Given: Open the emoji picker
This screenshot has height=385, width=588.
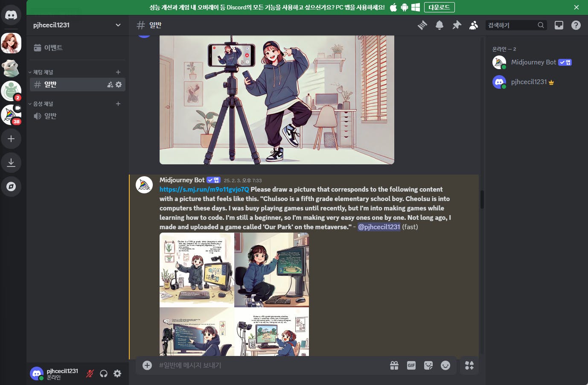Looking at the screenshot, I should [445, 365].
